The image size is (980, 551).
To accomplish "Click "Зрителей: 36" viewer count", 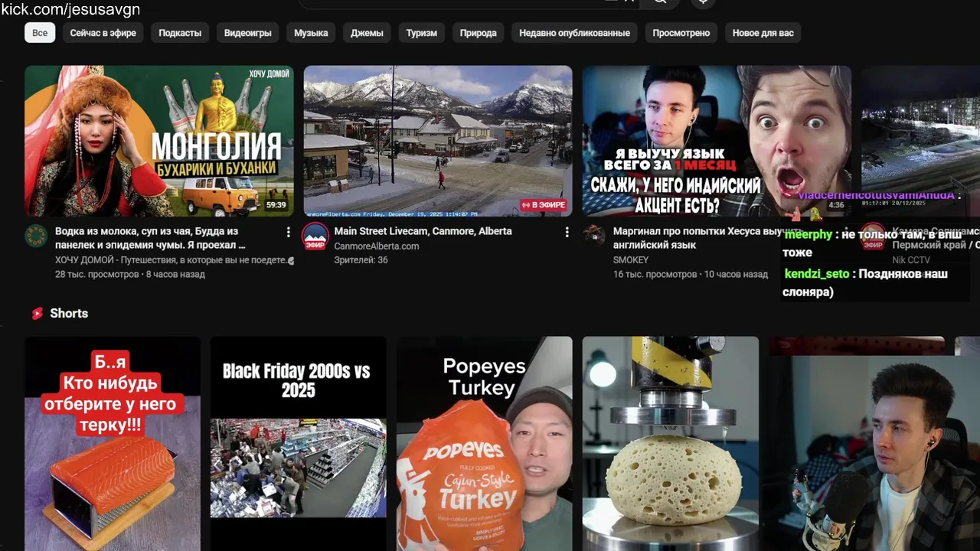I will (361, 260).
